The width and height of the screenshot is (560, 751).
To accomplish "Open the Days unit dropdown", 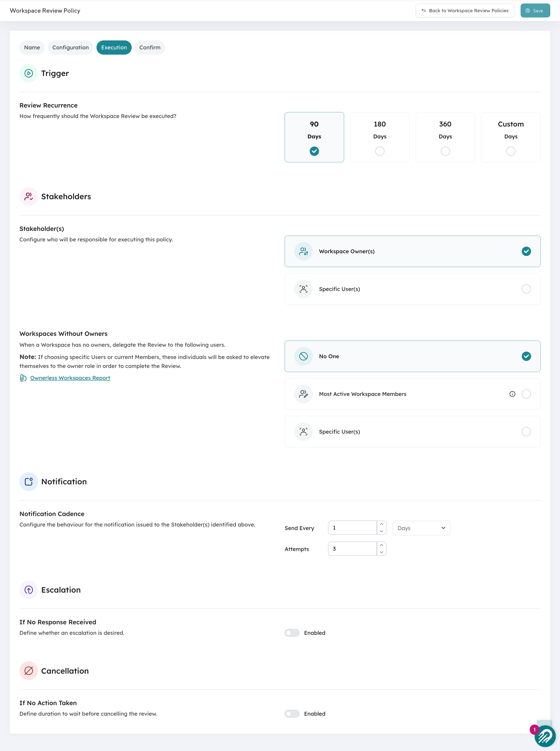I will 421,528.
